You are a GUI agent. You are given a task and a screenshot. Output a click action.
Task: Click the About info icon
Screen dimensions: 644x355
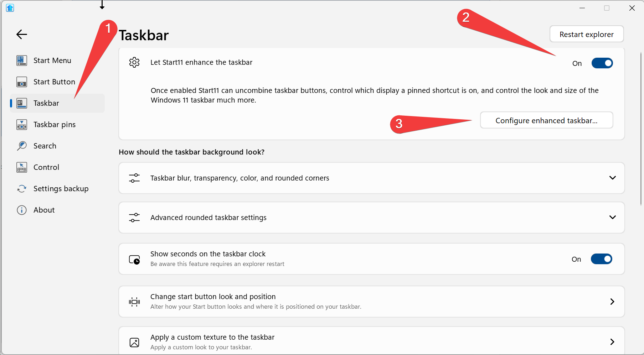click(22, 210)
